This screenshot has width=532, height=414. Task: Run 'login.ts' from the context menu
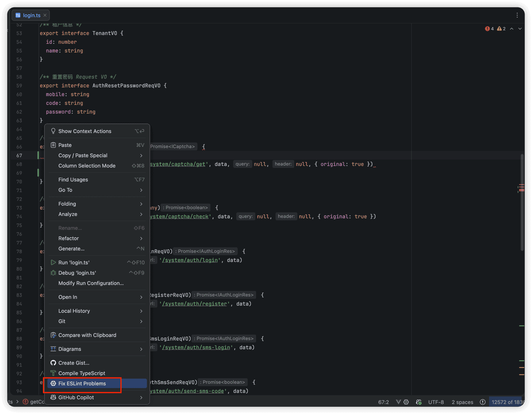pos(97,262)
